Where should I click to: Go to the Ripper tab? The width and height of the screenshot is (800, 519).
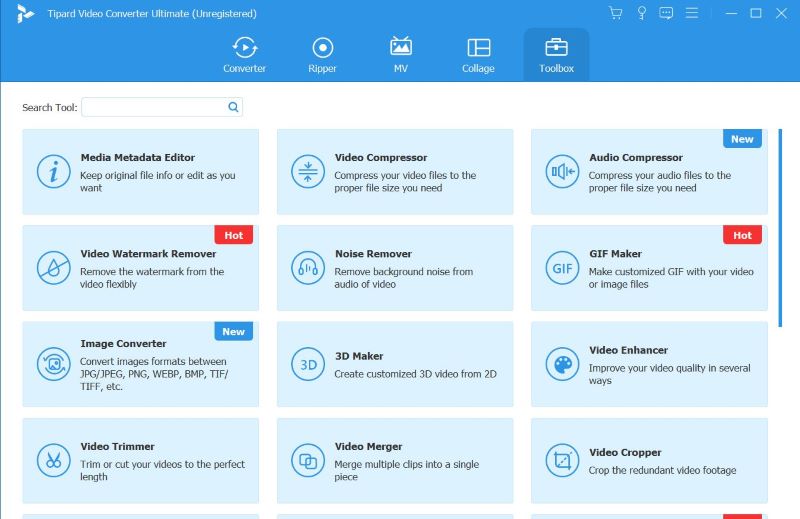322,55
